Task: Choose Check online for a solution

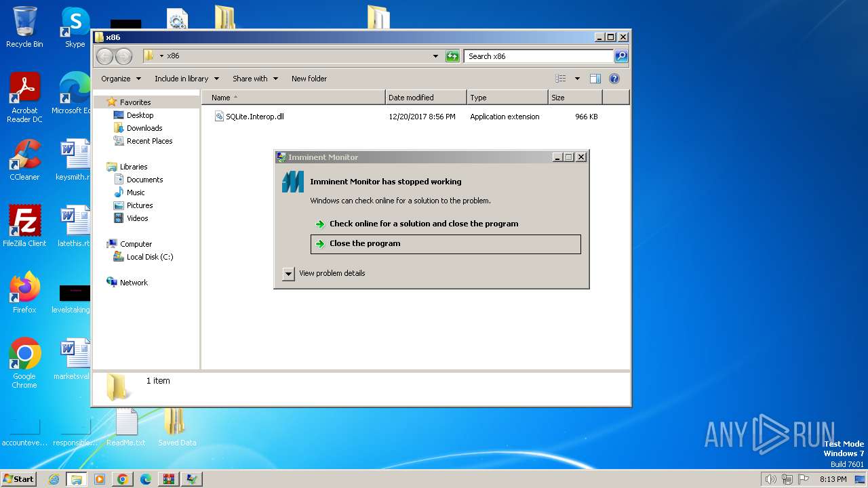Action: coord(424,224)
